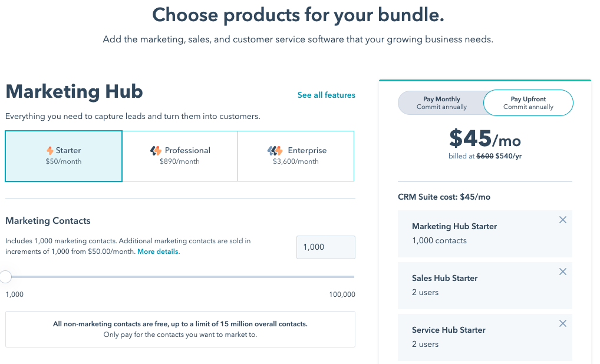Remove Sales Hub Starter using its X icon
The height and width of the screenshot is (364, 600).
coord(562,271)
